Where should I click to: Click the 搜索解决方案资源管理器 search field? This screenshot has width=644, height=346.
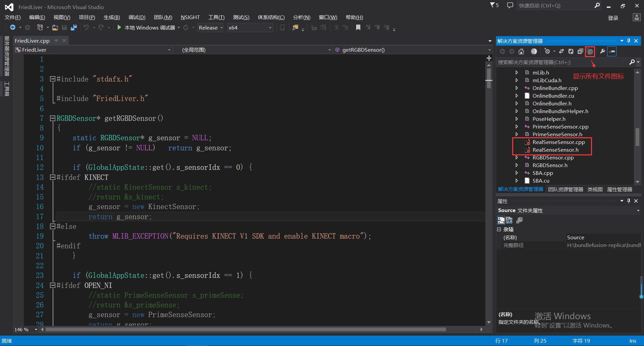point(562,62)
